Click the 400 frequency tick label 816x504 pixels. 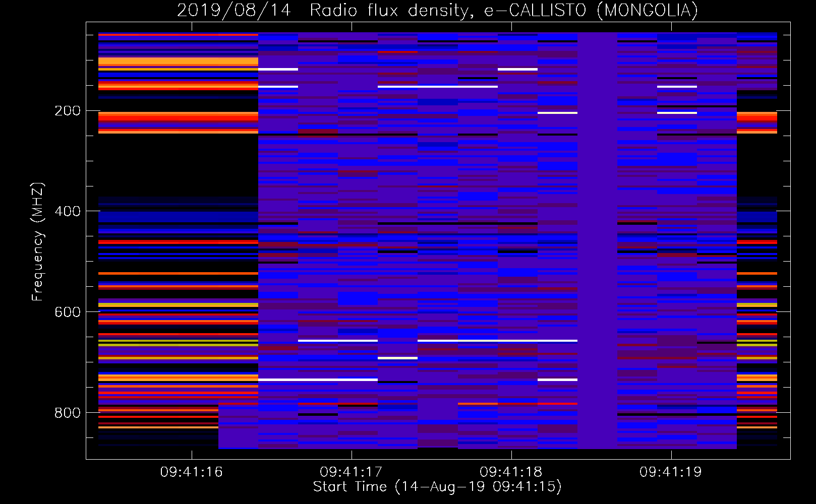pyautogui.click(x=68, y=211)
